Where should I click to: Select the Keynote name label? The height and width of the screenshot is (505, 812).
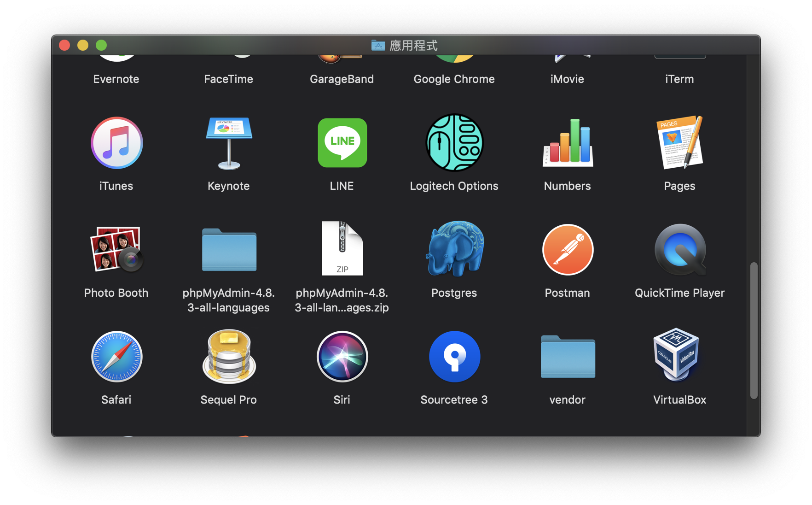tap(229, 186)
